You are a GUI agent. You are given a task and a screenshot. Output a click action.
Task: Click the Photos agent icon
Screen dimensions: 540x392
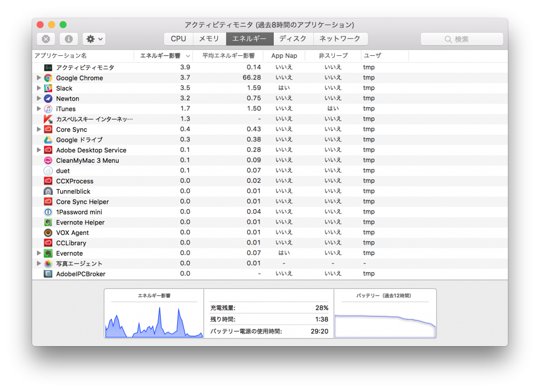(x=48, y=263)
